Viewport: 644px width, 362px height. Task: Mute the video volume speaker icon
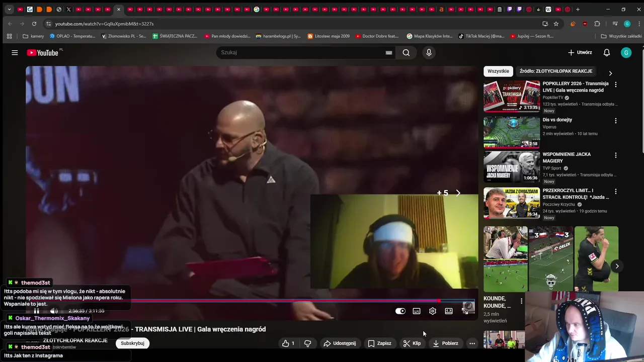point(54,311)
